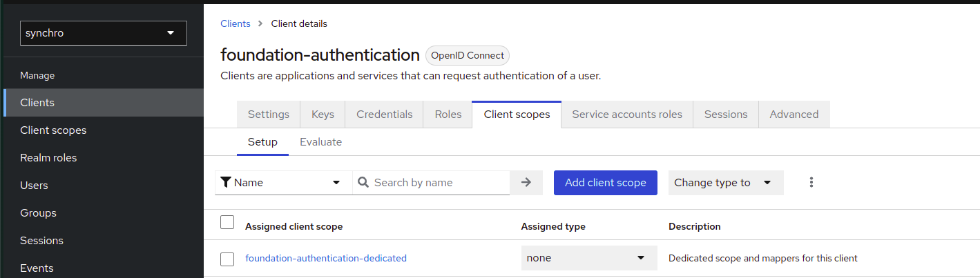Open the kebab more-options menu
980x278 pixels.
click(811, 183)
